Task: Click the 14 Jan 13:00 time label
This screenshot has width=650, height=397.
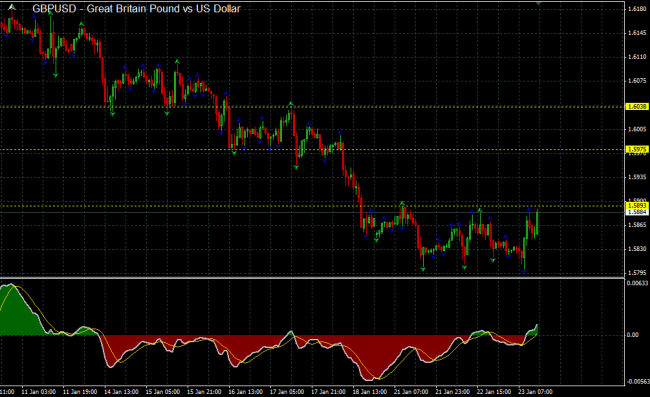Action: coord(121,392)
